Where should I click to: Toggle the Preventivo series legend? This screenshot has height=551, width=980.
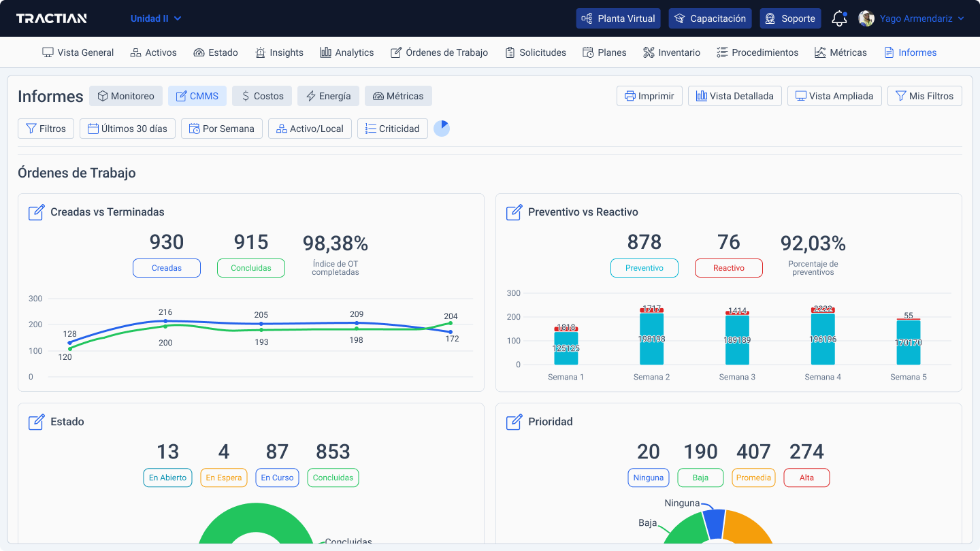pyautogui.click(x=644, y=268)
